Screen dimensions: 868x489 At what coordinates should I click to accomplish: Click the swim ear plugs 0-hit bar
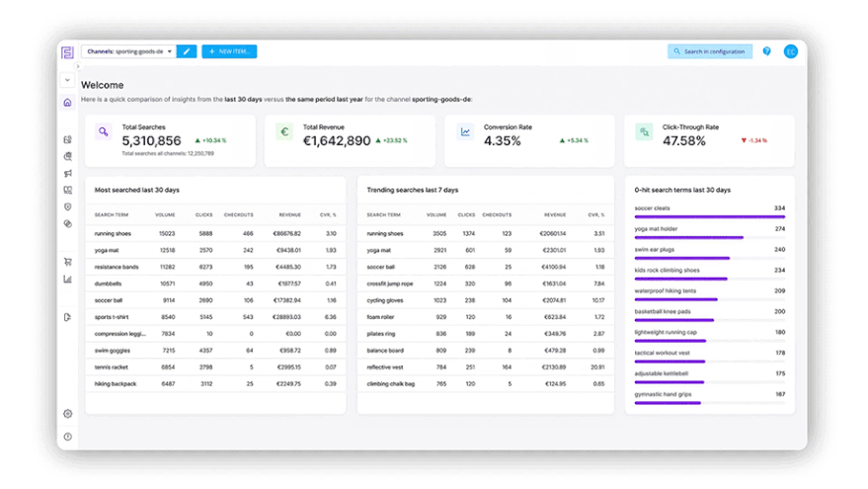point(710,258)
